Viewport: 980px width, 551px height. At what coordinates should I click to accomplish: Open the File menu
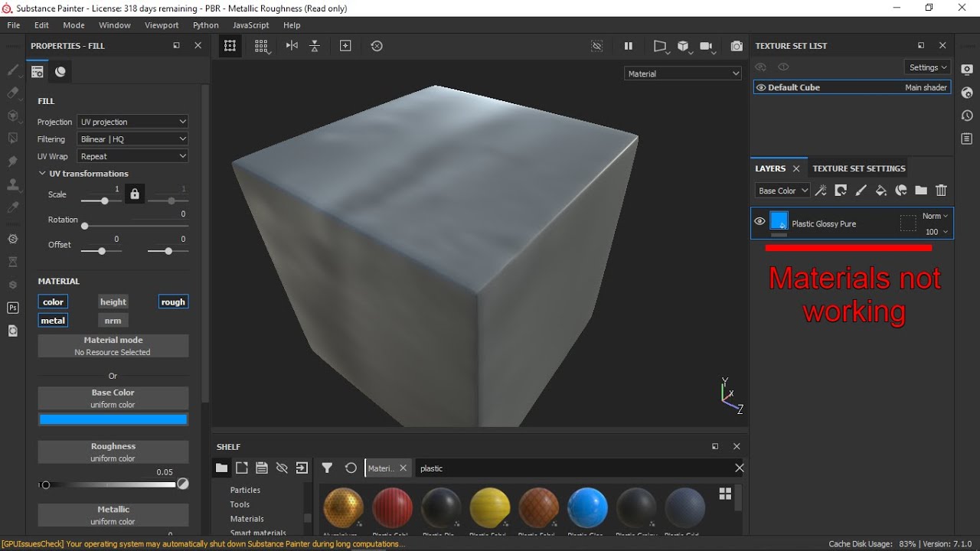14,25
